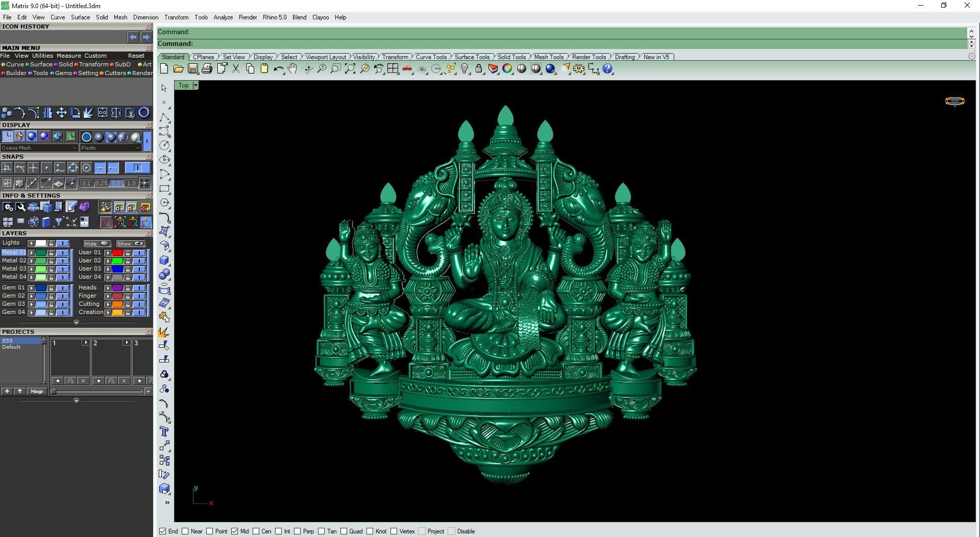The image size is (980, 537).
Task: Click the red car icon in toolbar
Action: point(407,69)
